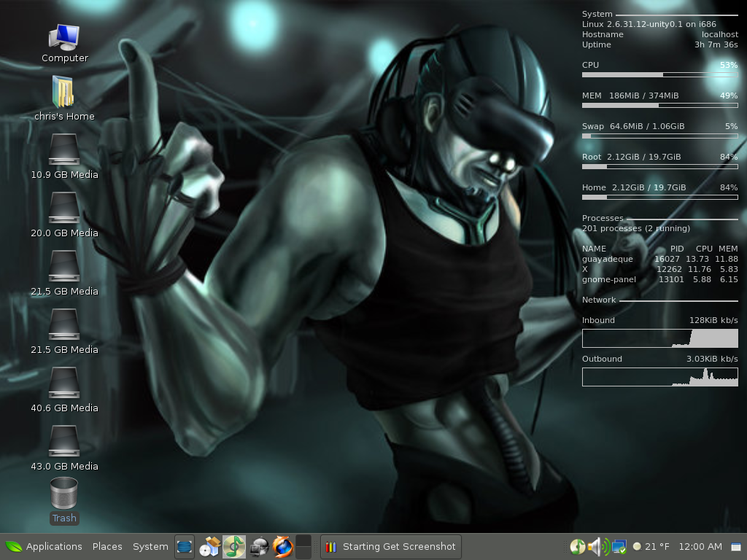Screen dimensions: 747x560
Task: Click the 21 °F weather applet
Action: coord(651,546)
